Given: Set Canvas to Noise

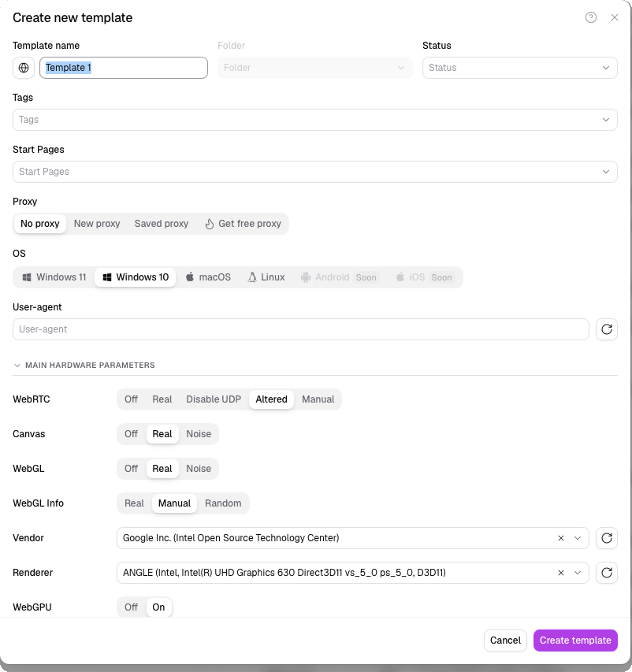Looking at the screenshot, I should pos(199,434).
